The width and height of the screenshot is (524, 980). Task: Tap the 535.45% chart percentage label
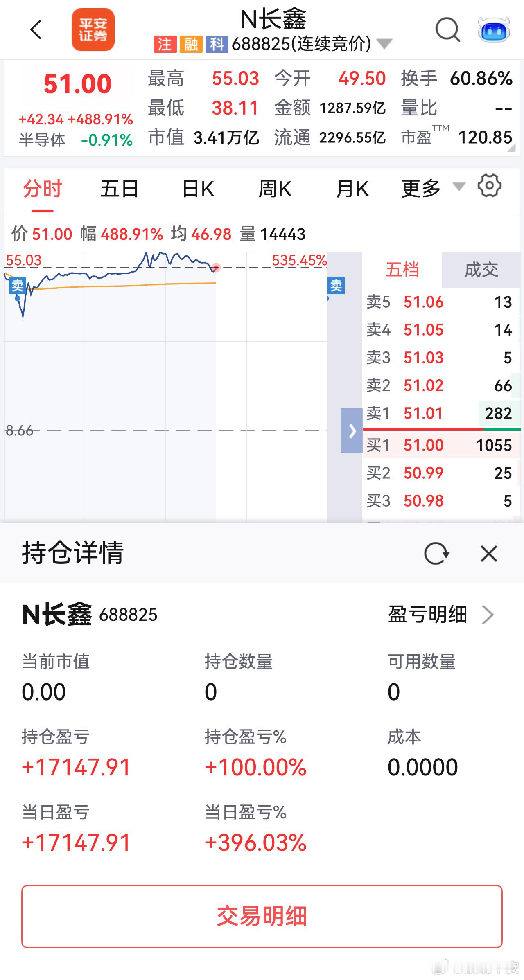(x=299, y=260)
